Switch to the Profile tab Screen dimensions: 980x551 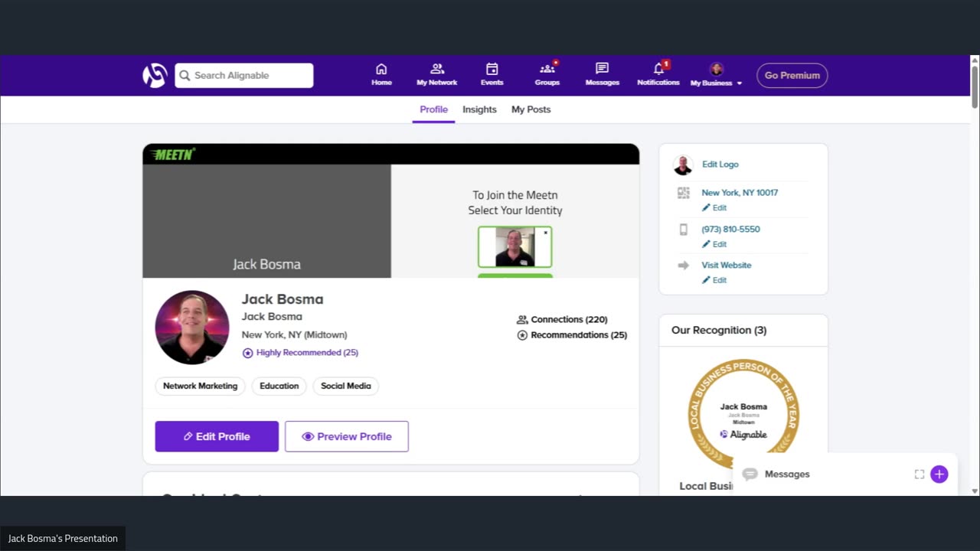pyautogui.click(x=433, y=109)
